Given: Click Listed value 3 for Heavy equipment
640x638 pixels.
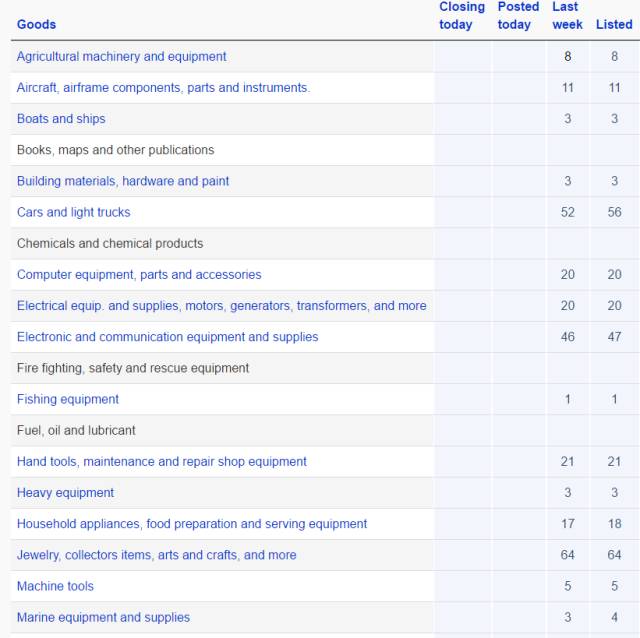Looking at the screenshot, I should pyautogui.click(x=614, y=493).
